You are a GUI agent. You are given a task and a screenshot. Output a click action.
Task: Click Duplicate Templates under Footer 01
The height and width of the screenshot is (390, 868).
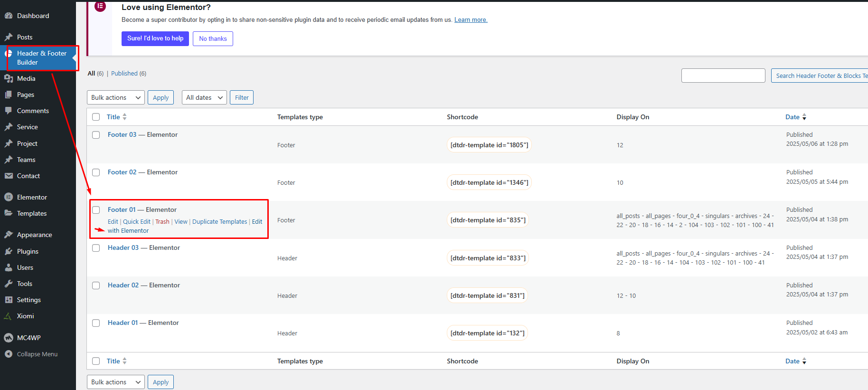(x=220, y=222)
